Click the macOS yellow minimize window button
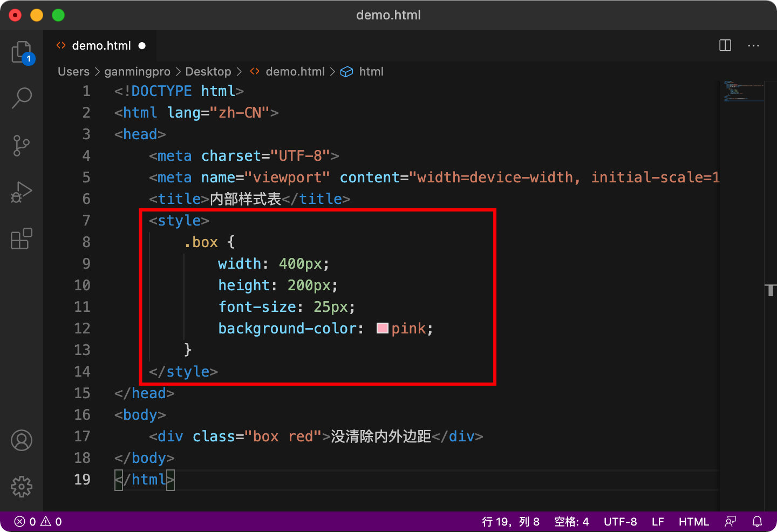Viewport: 777px width, 532px height. (x=37, y=15)
